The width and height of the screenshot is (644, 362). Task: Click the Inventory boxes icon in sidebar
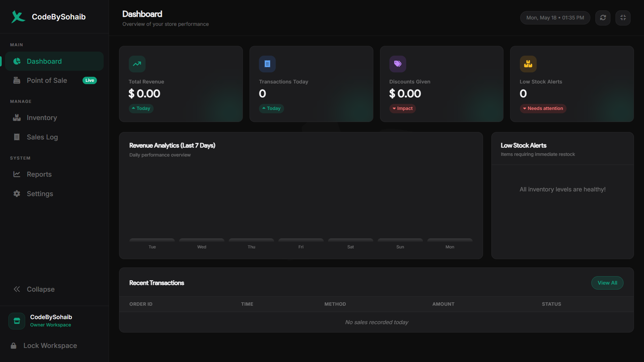[x=17, y=118]
